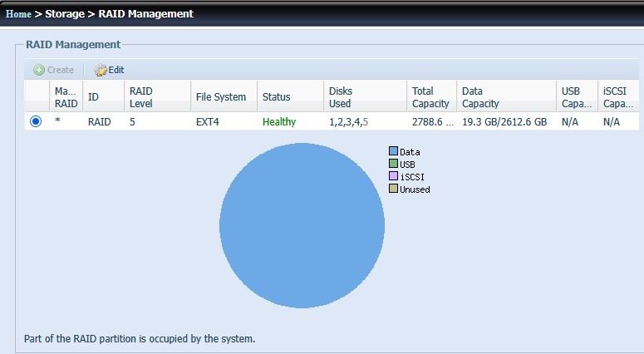Image resolution: width=644 pixels, height=354 pixels.
Task: Click the Total Capacity column header
Action: click(430, 97)
